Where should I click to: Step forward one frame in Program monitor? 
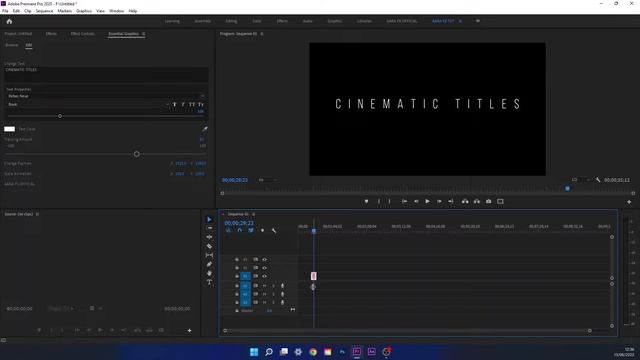pyautogui.click(x=439, y=201)
